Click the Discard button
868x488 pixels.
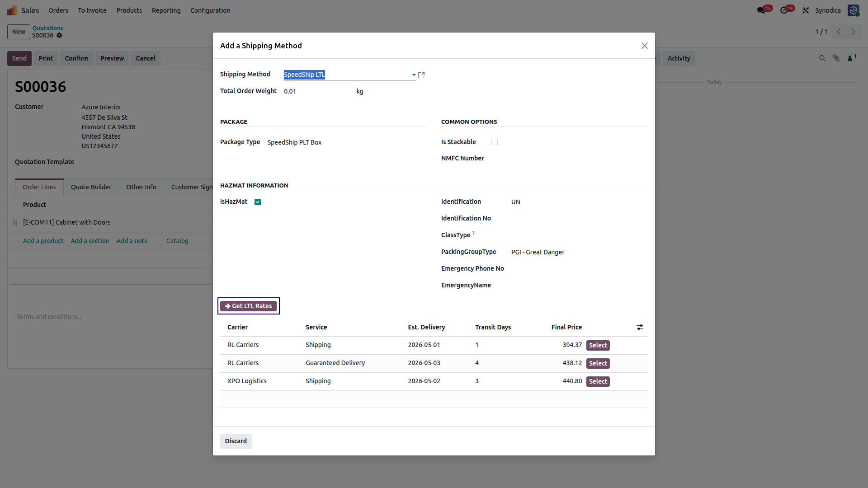pyautogui.click(x=236, y=441)
